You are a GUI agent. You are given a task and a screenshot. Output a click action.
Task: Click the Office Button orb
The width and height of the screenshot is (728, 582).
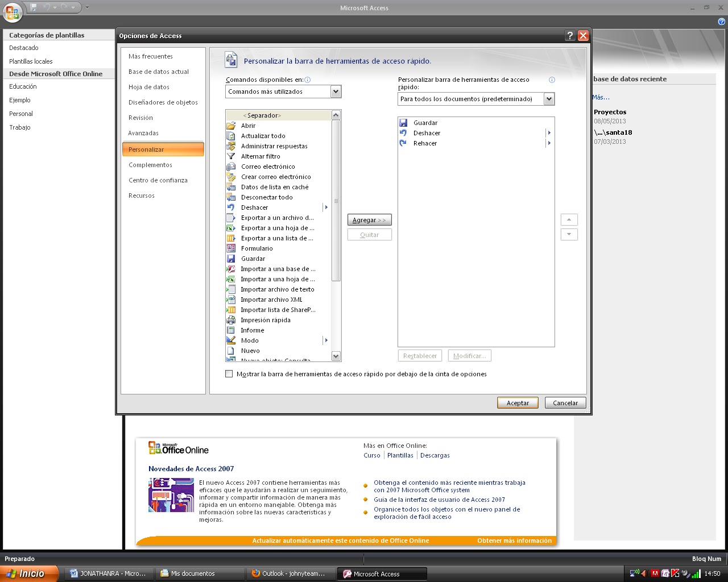13,12
